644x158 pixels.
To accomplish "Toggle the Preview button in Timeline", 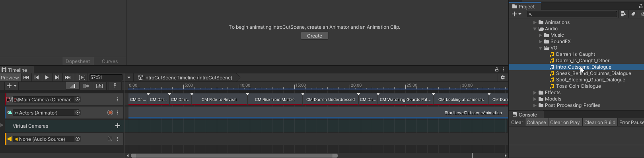I will coord(10,77).
